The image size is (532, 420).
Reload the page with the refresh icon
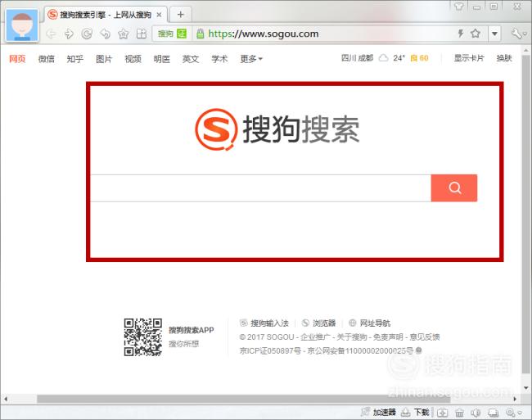88,34
